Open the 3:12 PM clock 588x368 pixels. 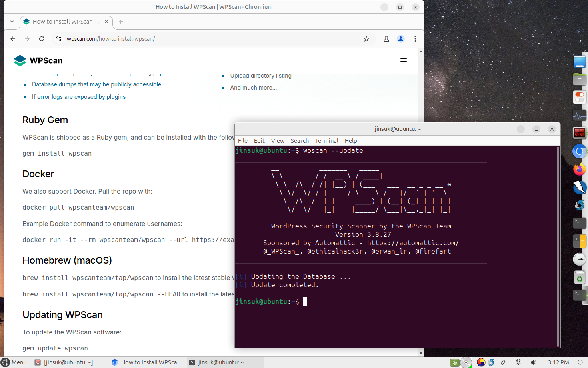pyautogui.click(x=558, y=362)
